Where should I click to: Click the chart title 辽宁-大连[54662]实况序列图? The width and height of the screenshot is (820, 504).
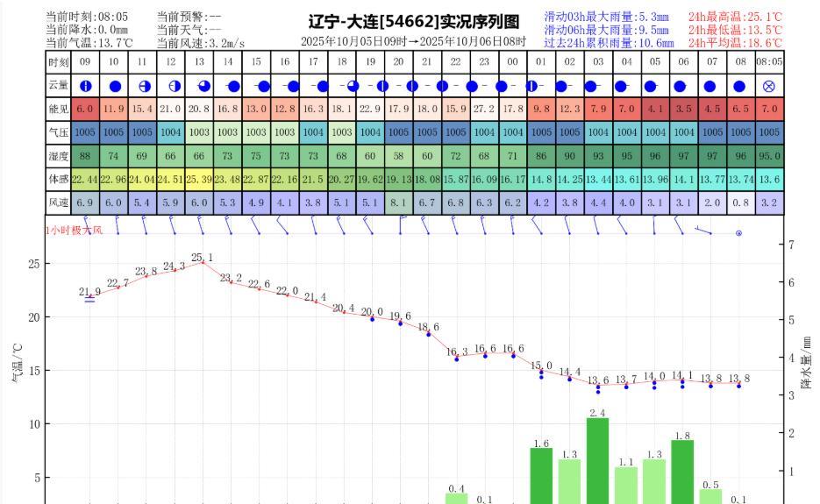[414, 21]
